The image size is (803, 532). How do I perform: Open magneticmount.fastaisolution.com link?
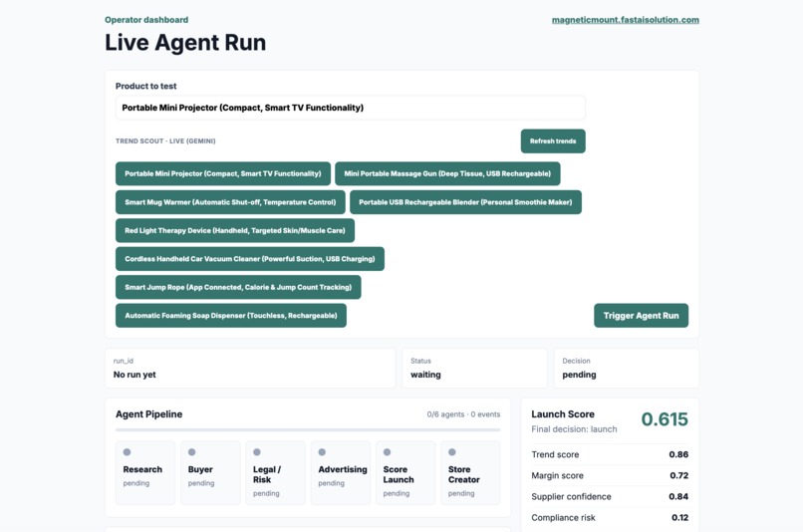point(626,20)
